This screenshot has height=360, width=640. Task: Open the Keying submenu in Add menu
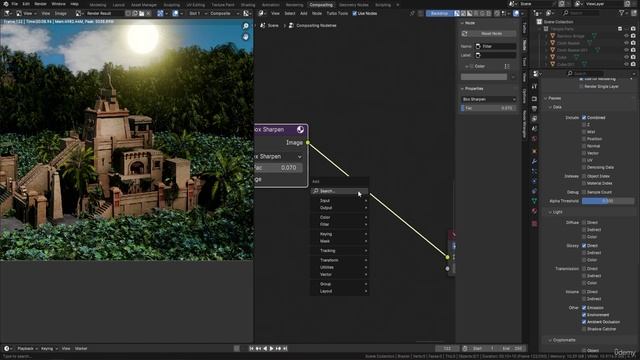click(340, 234)
